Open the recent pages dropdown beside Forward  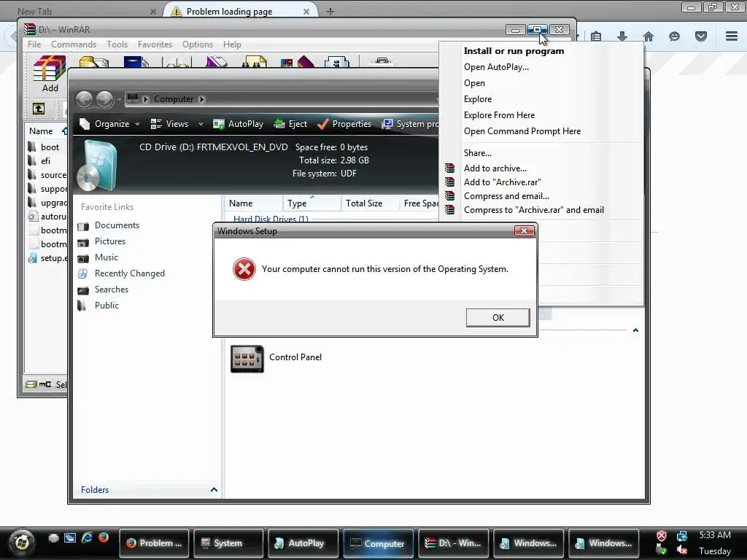(x=119, y=99)
